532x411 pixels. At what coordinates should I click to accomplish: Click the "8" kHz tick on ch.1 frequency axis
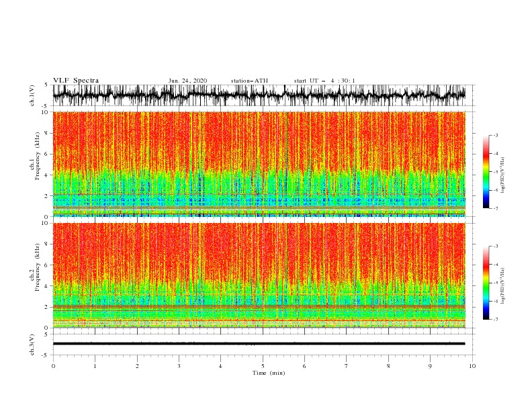coord(47,133)
